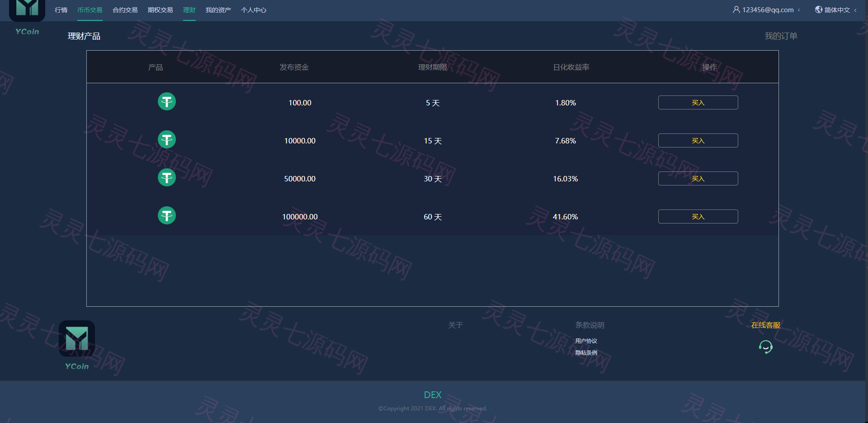
Task: Click 买入 for the 30 天 product
Action: [x=698, y=179]
